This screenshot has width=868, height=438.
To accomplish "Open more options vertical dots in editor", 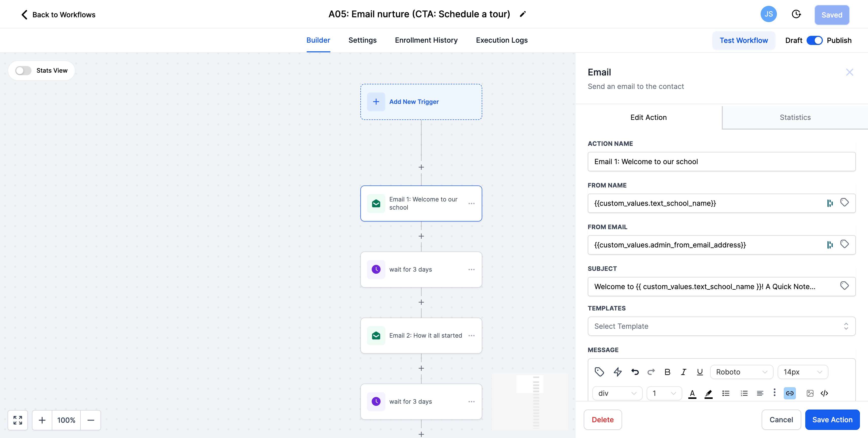I will pyautogui.click(x=774, y=393).
